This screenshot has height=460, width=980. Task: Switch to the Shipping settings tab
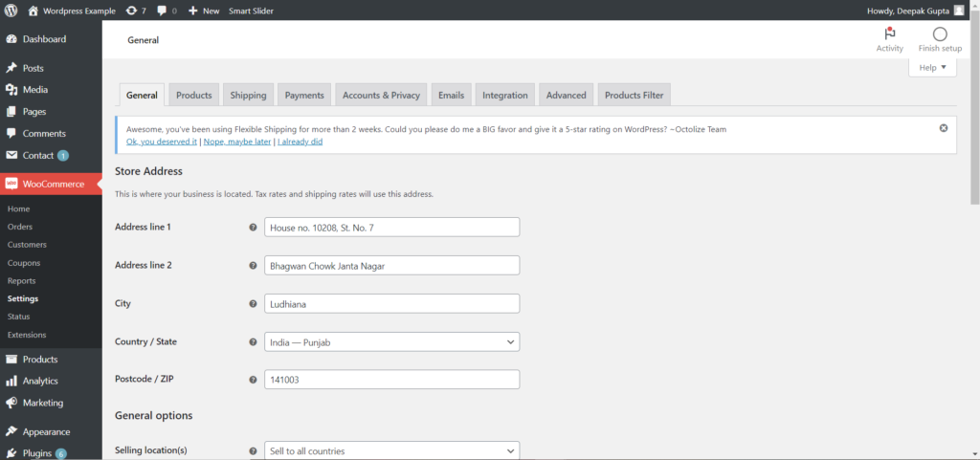pyautogui.click(x=248, y=96)
